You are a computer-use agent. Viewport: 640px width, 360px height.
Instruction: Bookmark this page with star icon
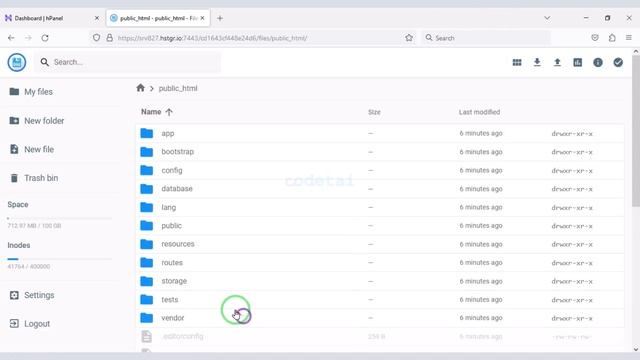tap(409, 38)
